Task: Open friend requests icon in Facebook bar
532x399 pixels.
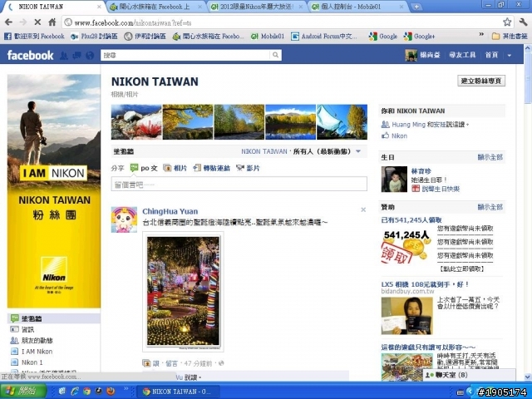Action: tap(64, 56)
